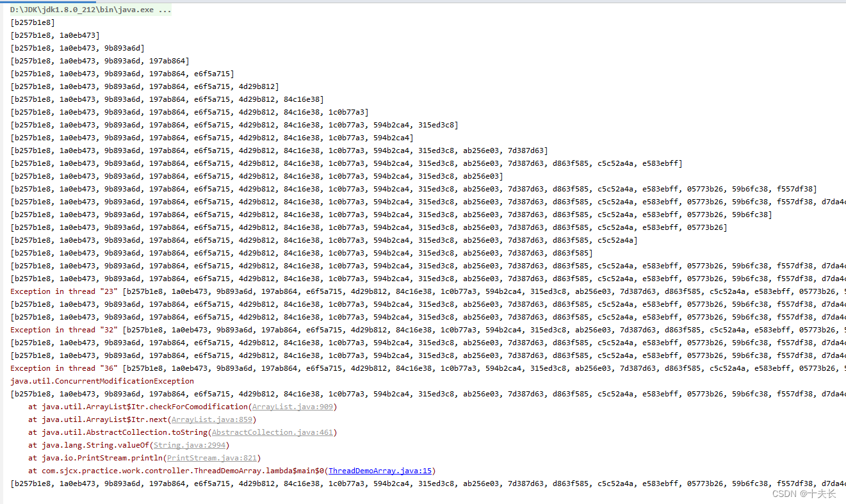Open the String.java:2994 source link
This screenshot has width=846, height=504.
(190, 445)
